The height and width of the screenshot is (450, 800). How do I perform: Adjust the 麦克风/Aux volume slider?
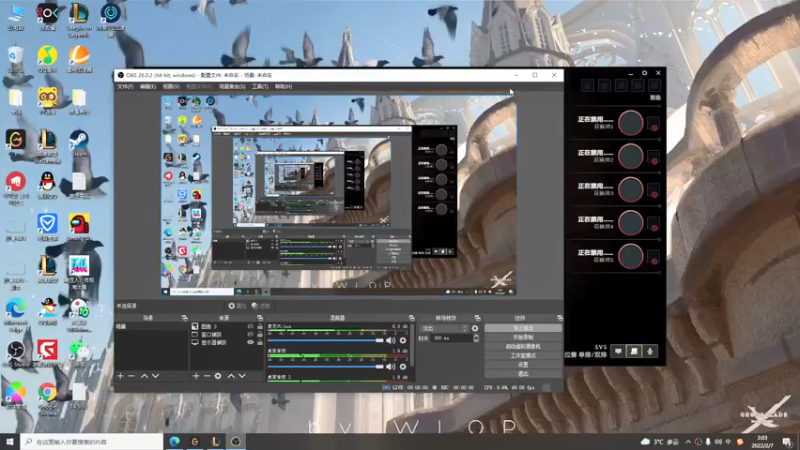(x=326, y=340)
